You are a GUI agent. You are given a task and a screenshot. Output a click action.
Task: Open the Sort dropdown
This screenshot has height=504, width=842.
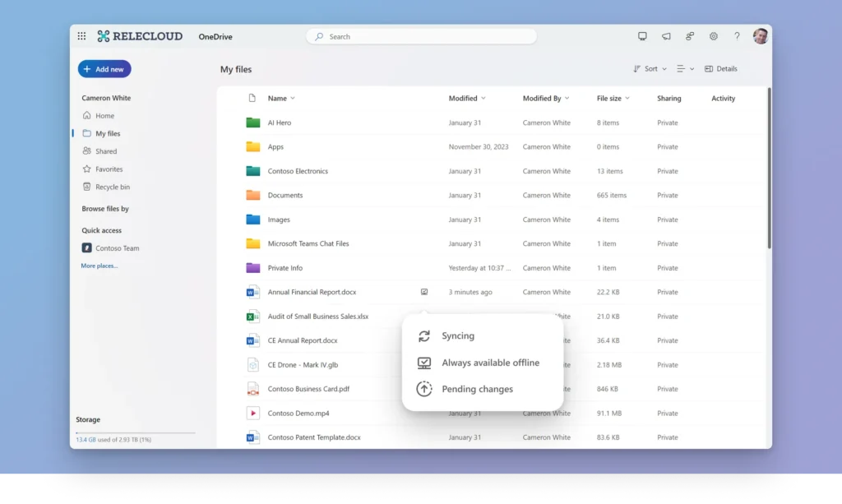click(650, 69)
